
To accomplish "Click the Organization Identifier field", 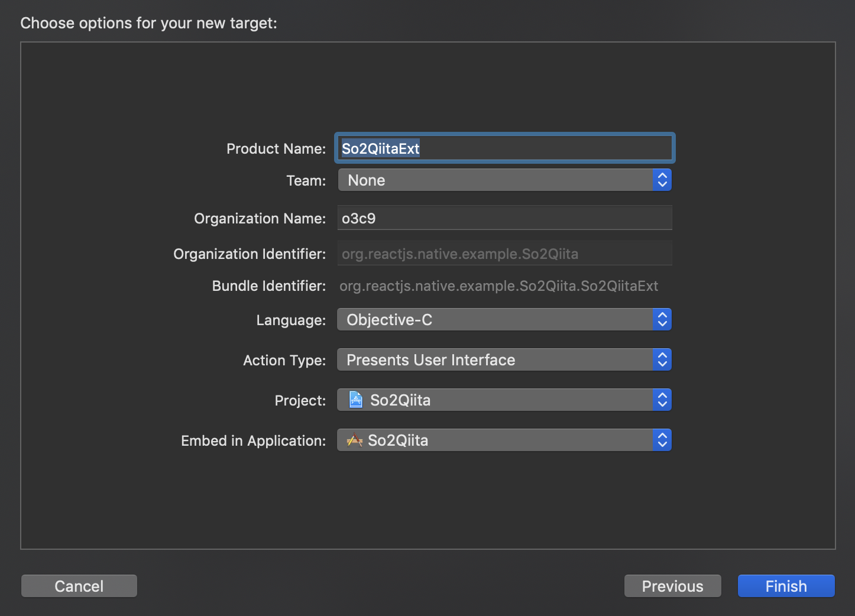I will click(x=504, y=253).
